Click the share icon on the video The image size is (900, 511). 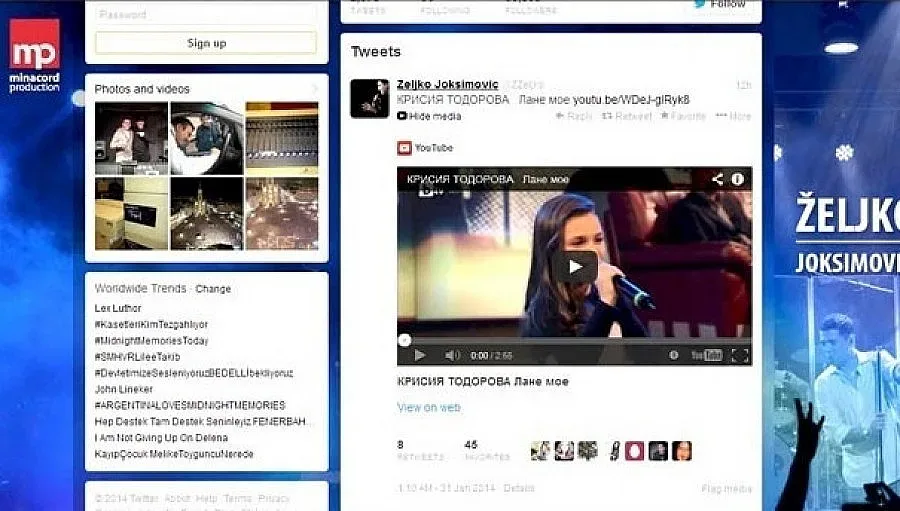click(717, 180)
